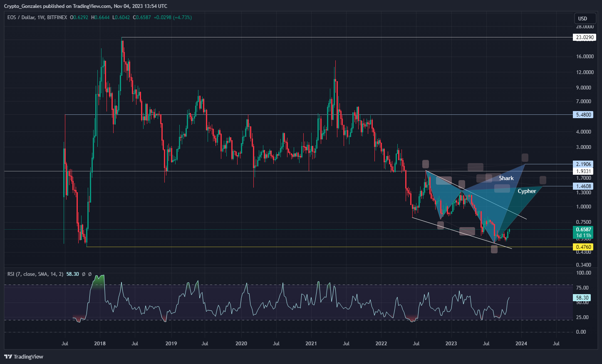The height and width of the screenshot is (364, 602).
Task: Click the 23.0290 price level label
Action: point(585,37)
